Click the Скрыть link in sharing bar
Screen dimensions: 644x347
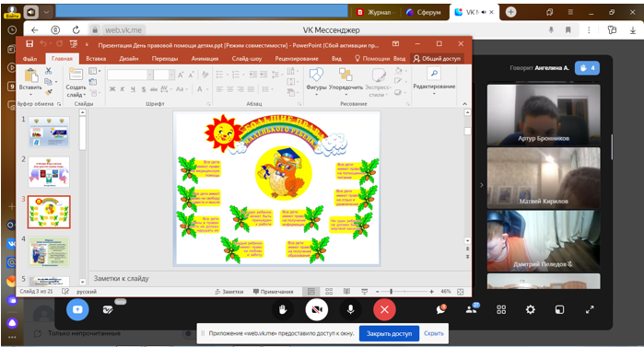pos(433,333)
